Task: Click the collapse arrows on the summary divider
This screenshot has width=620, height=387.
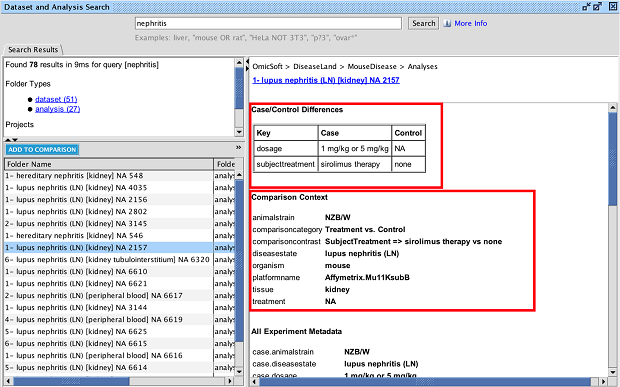Action: point(11,140)
